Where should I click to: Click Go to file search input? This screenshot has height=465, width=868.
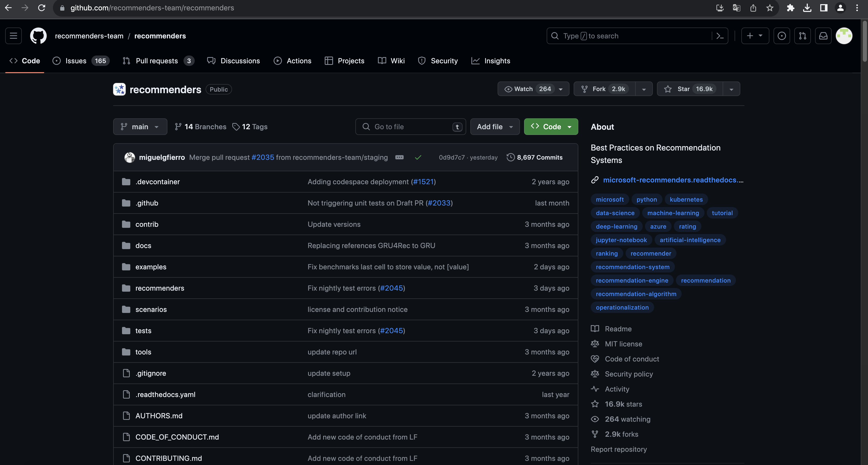(410, 126)
